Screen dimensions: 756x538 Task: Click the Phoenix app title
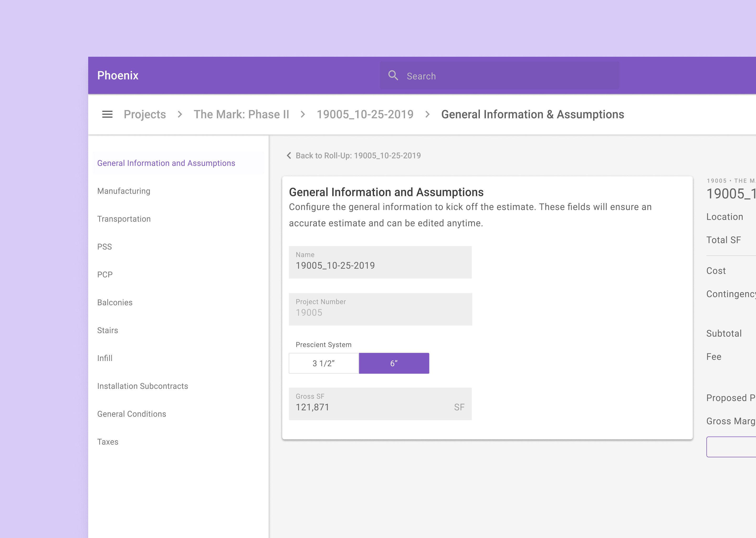118,76
